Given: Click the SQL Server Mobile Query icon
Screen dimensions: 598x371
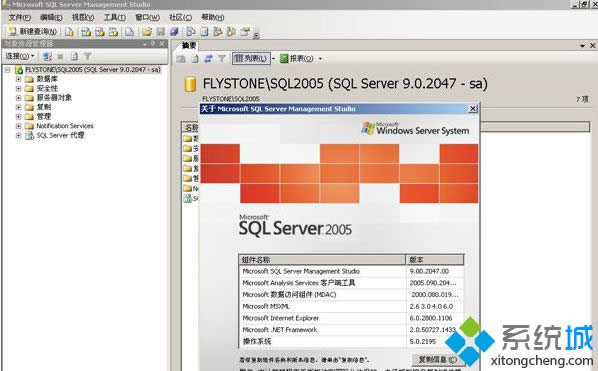Looking at the screenshot, I should click(130, 32).
